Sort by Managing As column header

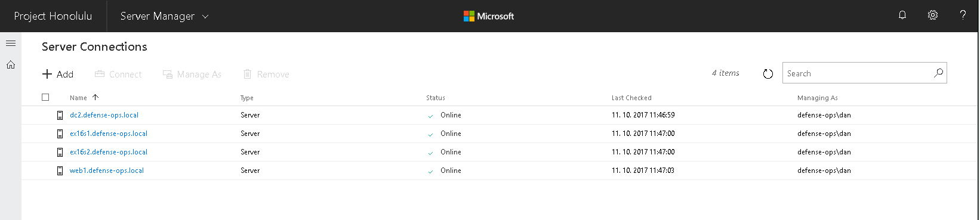818,98
